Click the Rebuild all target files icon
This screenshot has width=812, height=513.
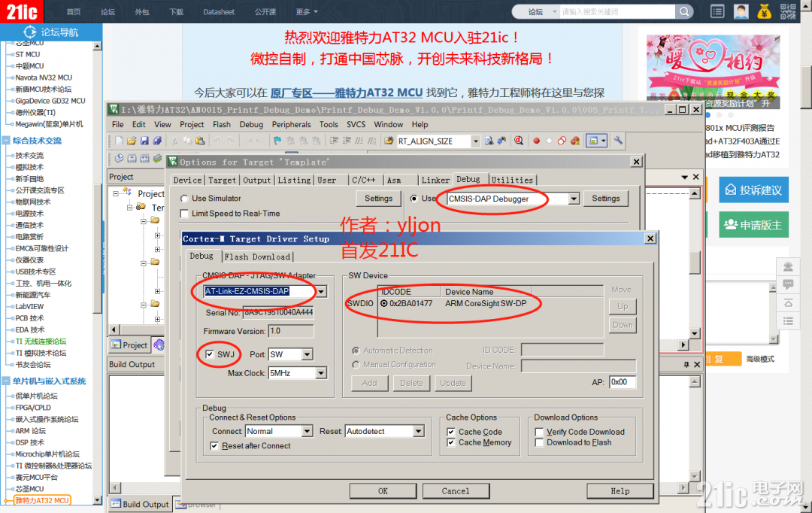click(144, 159)
